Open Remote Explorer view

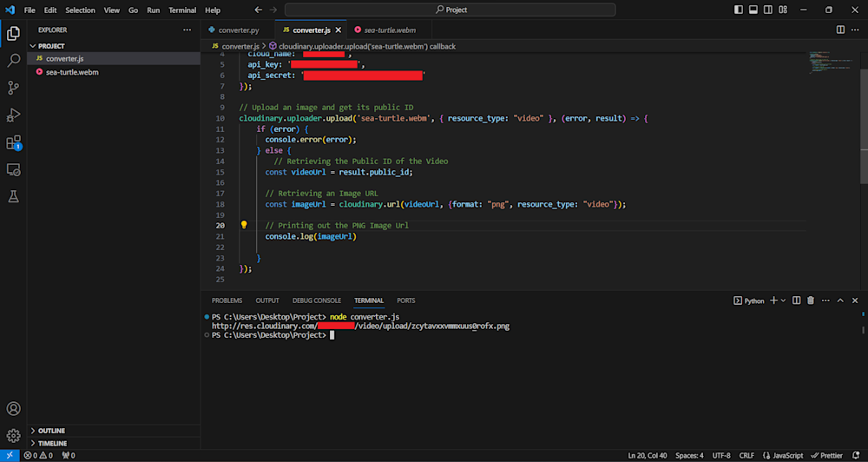point(13,169)
